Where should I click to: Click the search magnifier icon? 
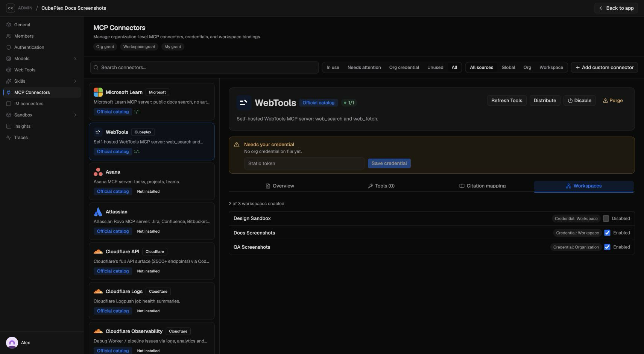tap(96, 68)
